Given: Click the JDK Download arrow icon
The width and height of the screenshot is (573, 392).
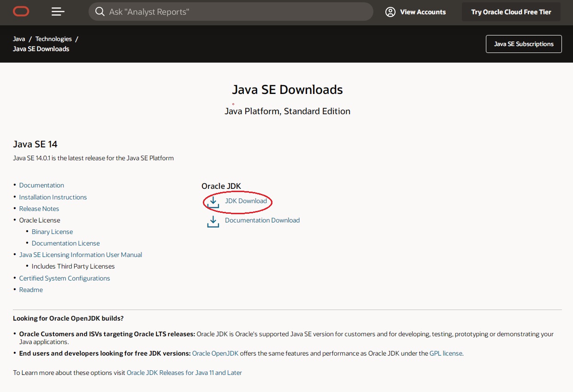Looking at the screenshot, I should [213, 202].
